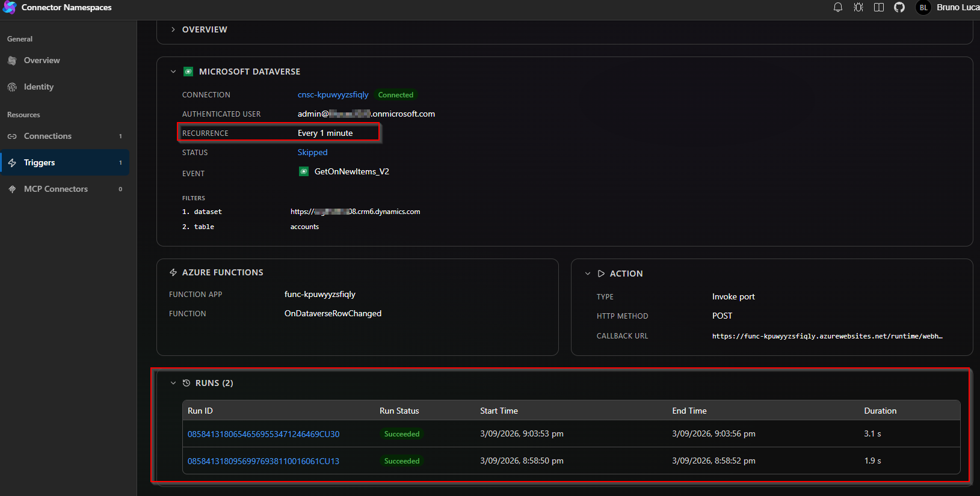The height and width of the screenshot is (496, 980).
Task: Click the Identity fingerprint icon
Action: coord(12,87)
